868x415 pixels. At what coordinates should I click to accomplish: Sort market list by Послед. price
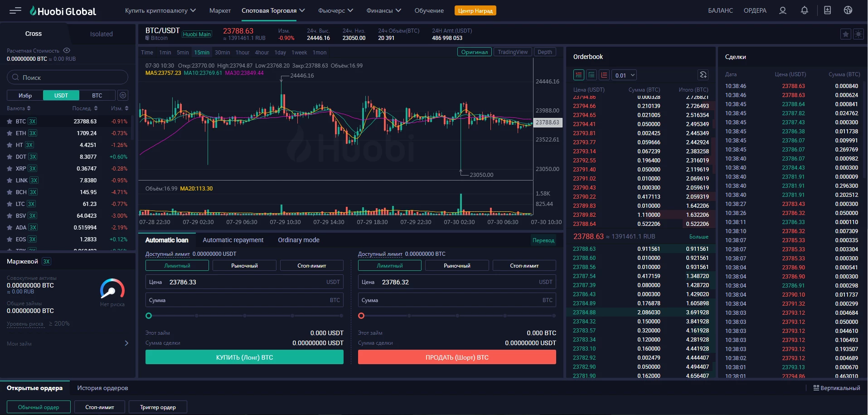85,108
